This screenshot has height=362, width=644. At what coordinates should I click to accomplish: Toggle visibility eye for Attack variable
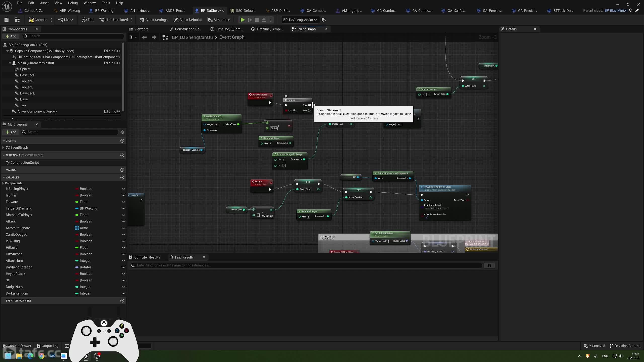[124, 221]
